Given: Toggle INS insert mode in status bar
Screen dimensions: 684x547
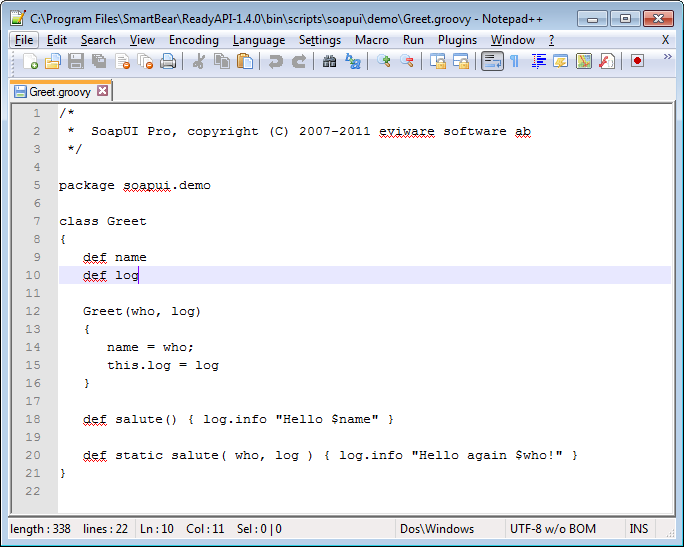Looking at the screenshot, I should pyautogui.click(x=639, y=529).
